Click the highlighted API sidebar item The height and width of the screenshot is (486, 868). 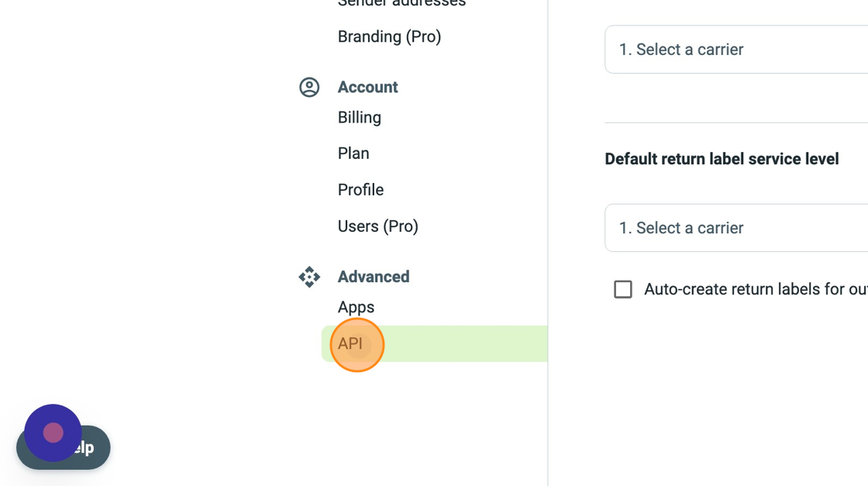point(354,343)
